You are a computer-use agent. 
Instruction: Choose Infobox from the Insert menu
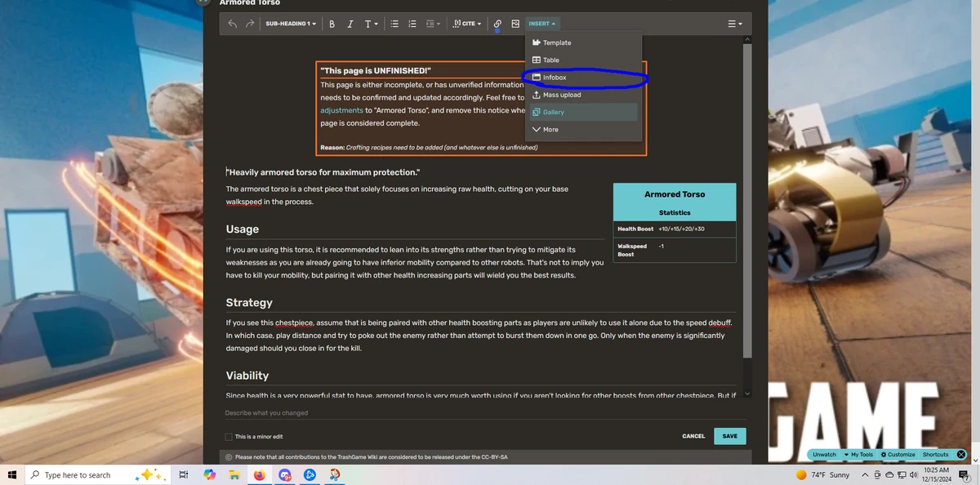click(553, 77)
